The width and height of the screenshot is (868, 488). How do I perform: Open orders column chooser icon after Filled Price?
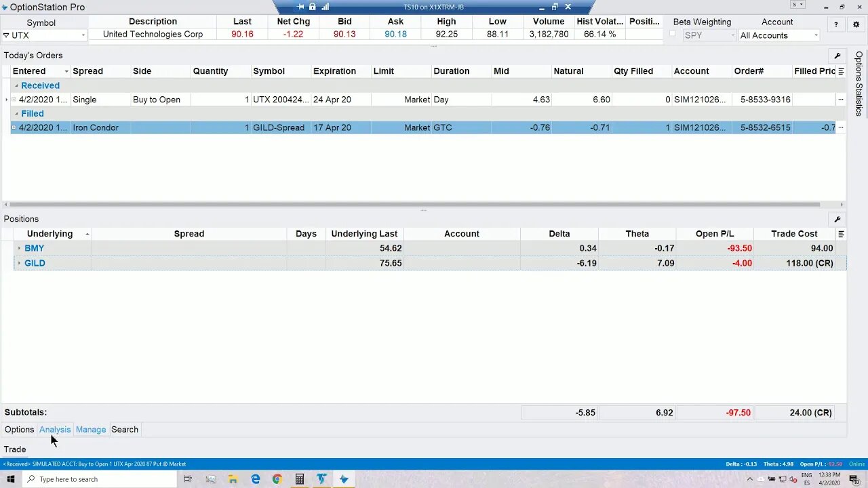click(841, 71)
